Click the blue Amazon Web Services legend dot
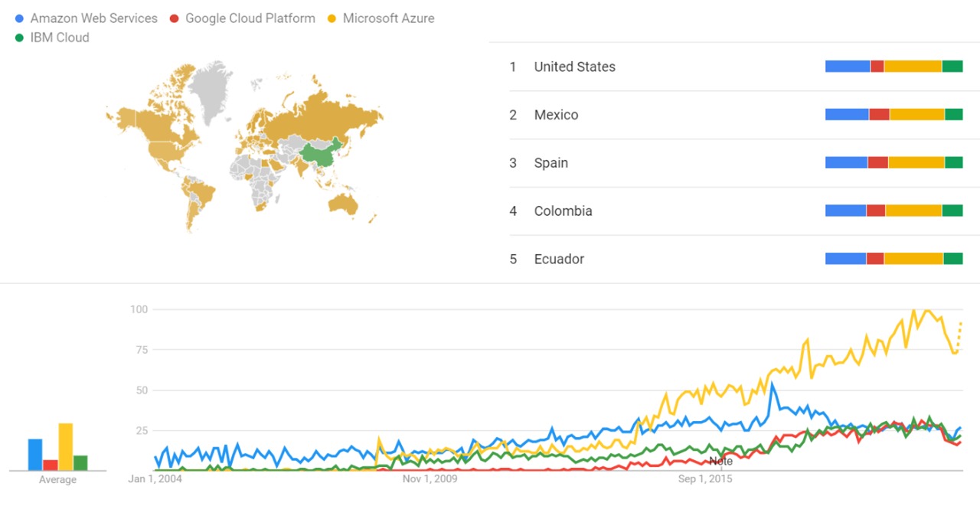 pyautogui.click(x=19, y=18)
